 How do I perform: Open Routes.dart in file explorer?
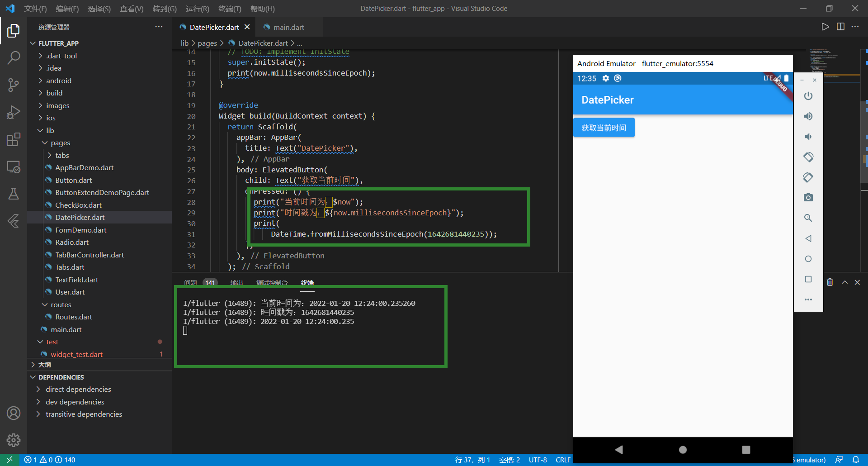[x=73, y=317]
